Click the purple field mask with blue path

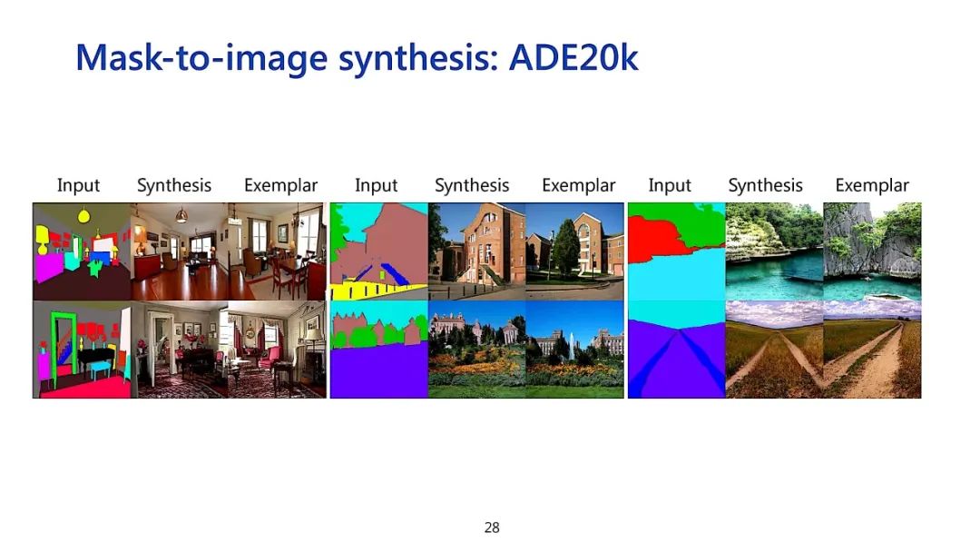click(x=677, y=349)
